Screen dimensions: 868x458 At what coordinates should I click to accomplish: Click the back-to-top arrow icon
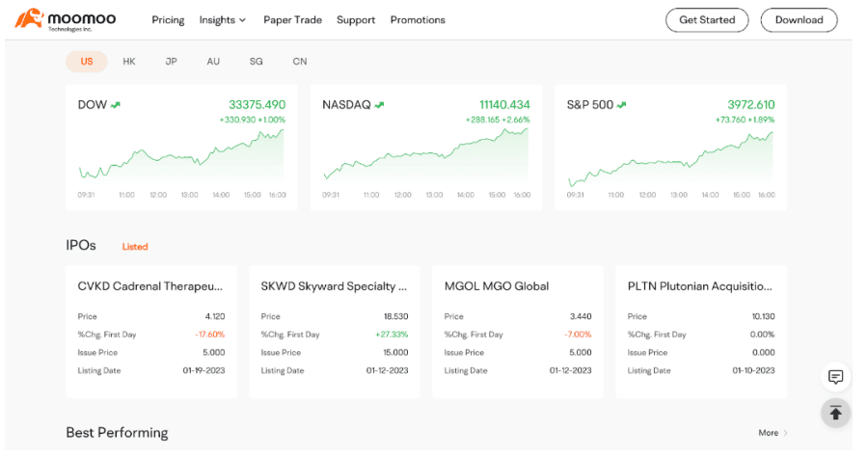[835, 413]
